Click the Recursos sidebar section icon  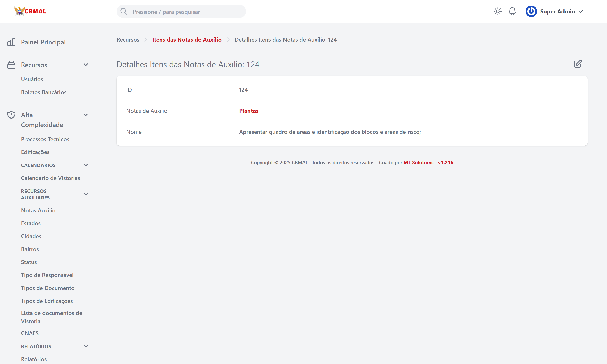click(x=11, y=65)
